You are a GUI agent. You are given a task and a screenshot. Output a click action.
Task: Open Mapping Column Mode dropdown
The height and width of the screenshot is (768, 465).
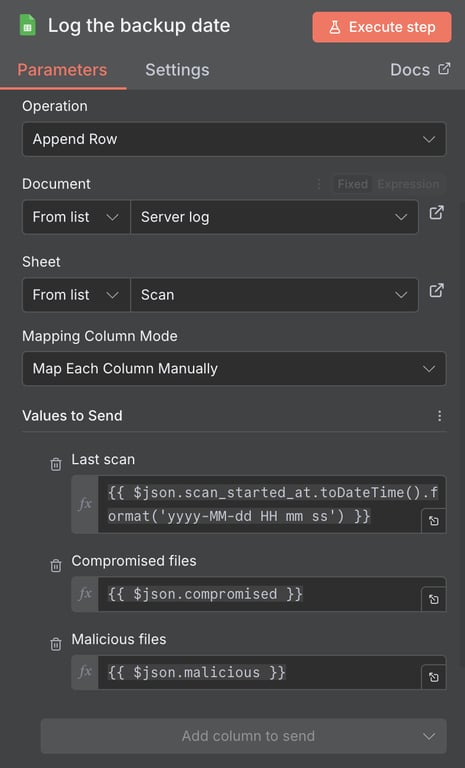click(x=234, y=368)
